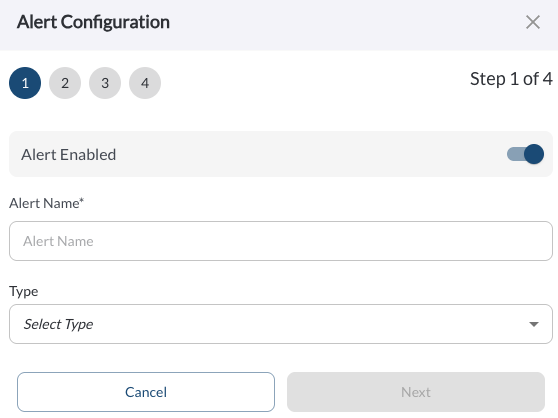Click the step 4 circle

pos(145,83)
